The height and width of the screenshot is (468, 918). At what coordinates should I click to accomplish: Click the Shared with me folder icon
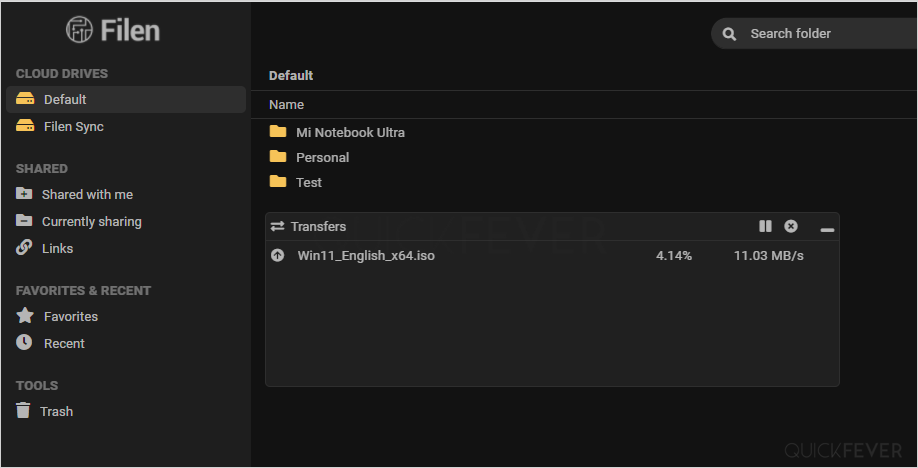point(24,193)
